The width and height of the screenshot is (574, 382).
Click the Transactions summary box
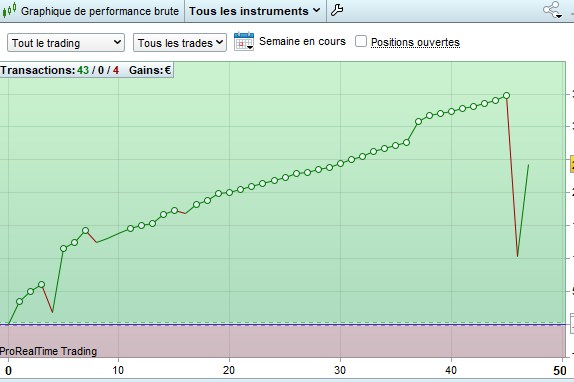tap(87, 70)
